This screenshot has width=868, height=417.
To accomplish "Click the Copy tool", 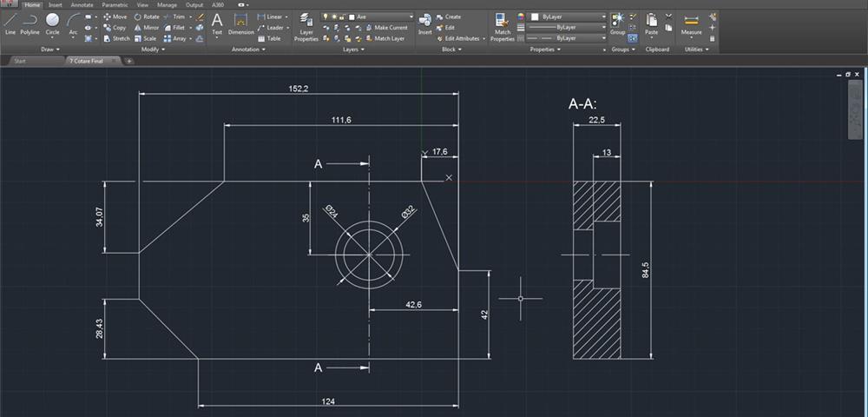I will [115, 27].
